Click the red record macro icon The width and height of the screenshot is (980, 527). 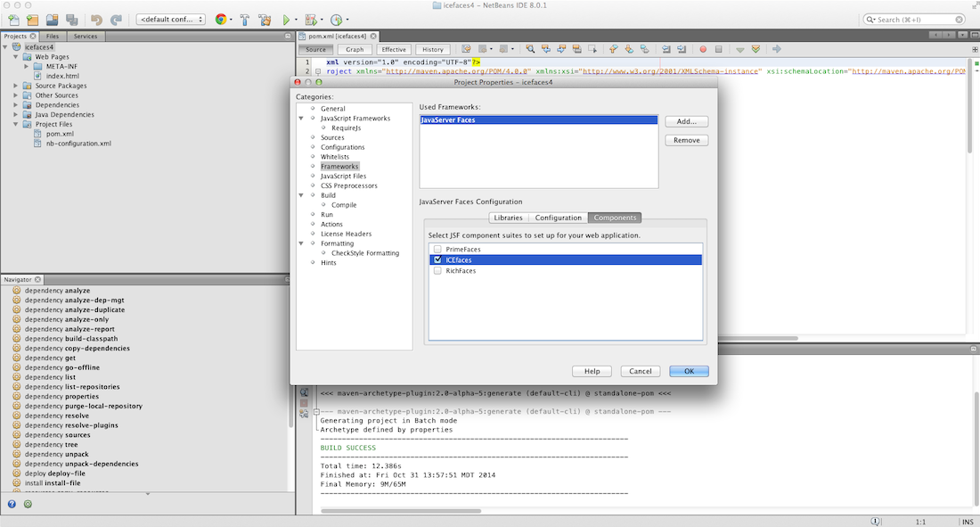(x=703, y=49)
